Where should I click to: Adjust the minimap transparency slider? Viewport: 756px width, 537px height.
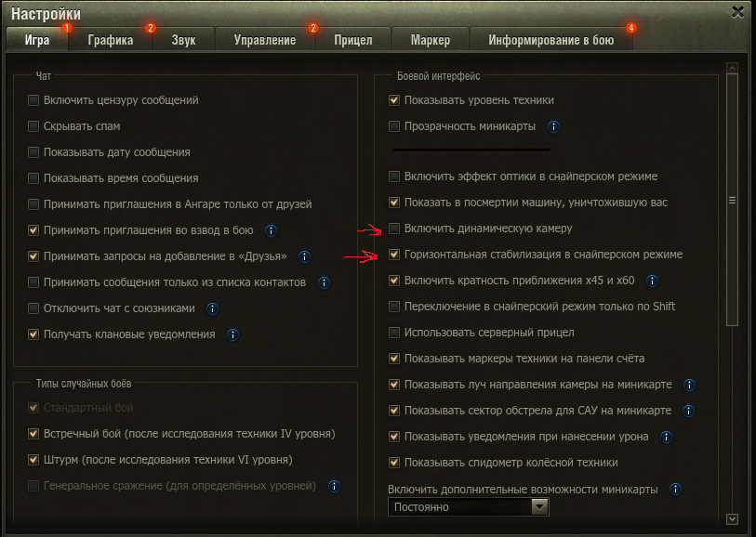coord(471,150)
